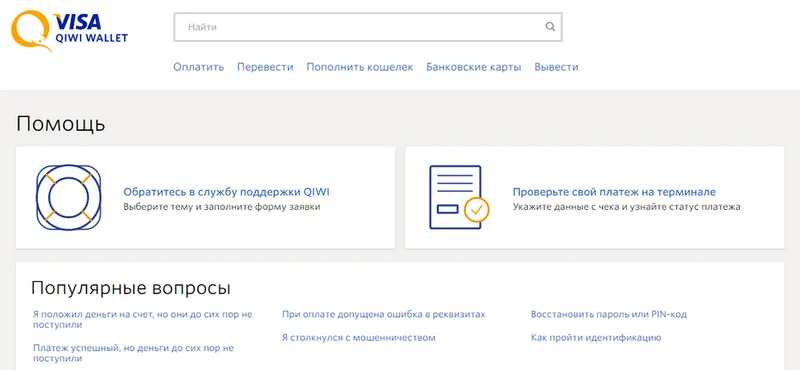
Task: Click text Выберите тему и заполните форму заявки
Action: tap(222, 207)
